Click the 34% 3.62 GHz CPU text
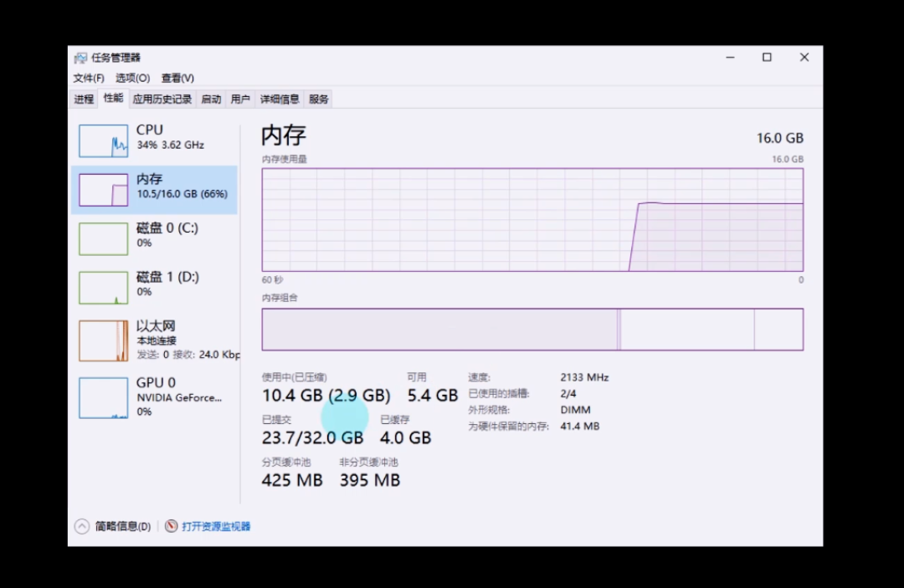The image size is (904, 588). [170, 146]
